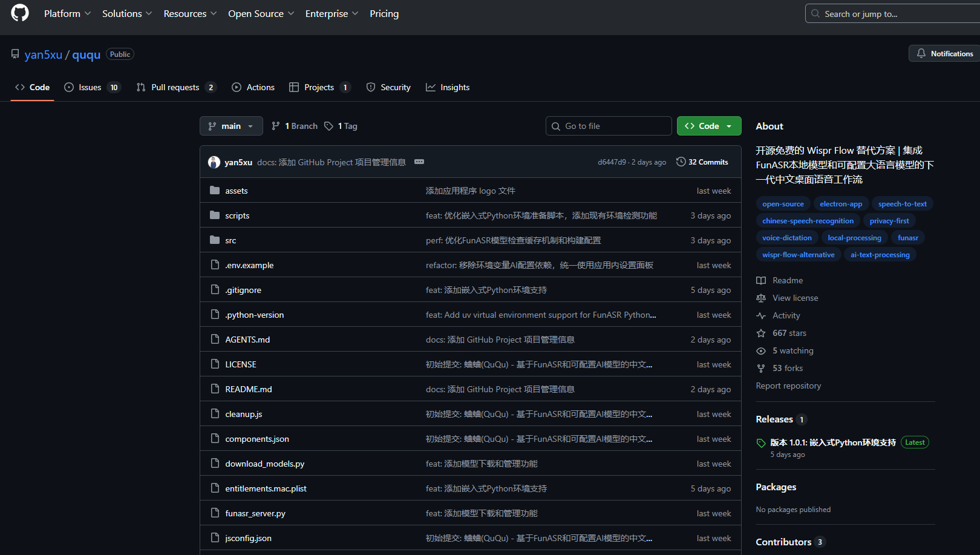The width and height of the screenshot is (980, 555).
Task: Click the Notifications bell button
Action: 944,53
